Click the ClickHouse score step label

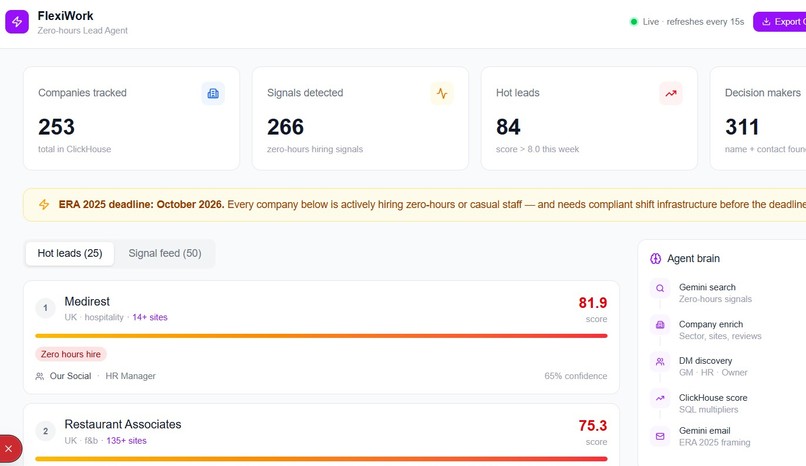tap(713, 398)
